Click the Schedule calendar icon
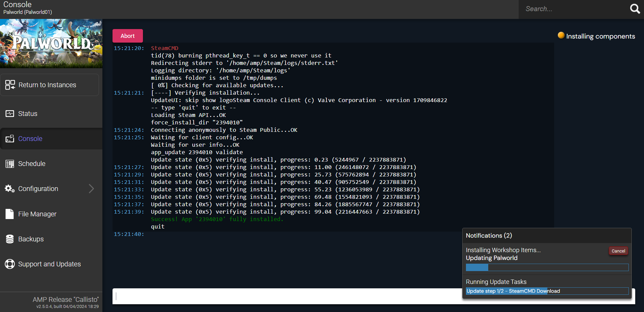This screenshot has height=312, width=644. click(x=10, y=164)
